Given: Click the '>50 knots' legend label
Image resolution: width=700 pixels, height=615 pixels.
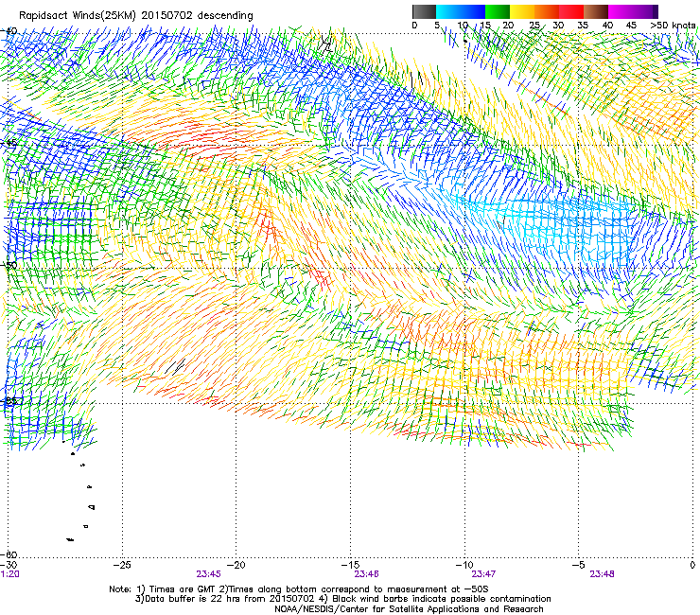Looking at the screenshot, I should coord(674,26).
